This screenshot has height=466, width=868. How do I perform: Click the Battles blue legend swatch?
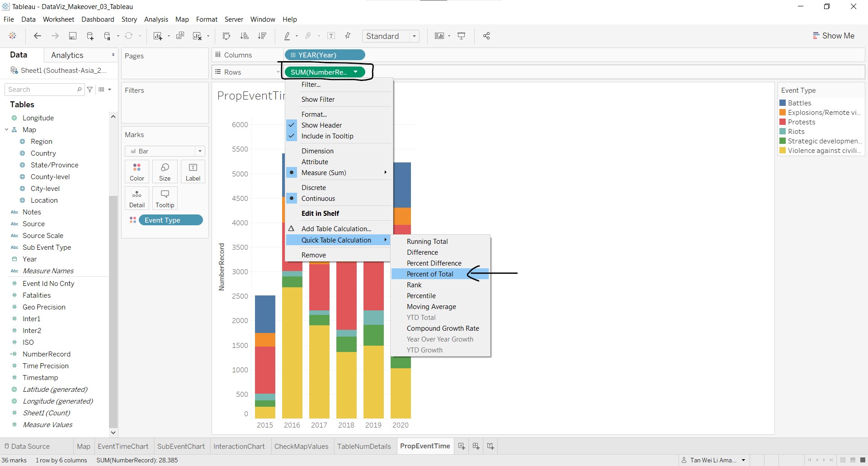point(783,103)
